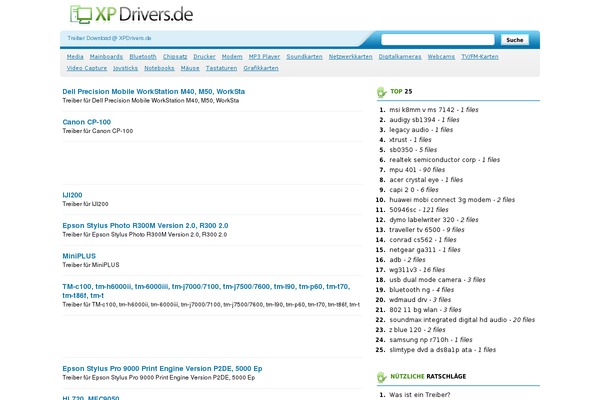Image resolution: width=600 pixels, height=400 pixels.
Task: Open 'Was ist ein Treiber?' tip
Action: pos(420,395)
